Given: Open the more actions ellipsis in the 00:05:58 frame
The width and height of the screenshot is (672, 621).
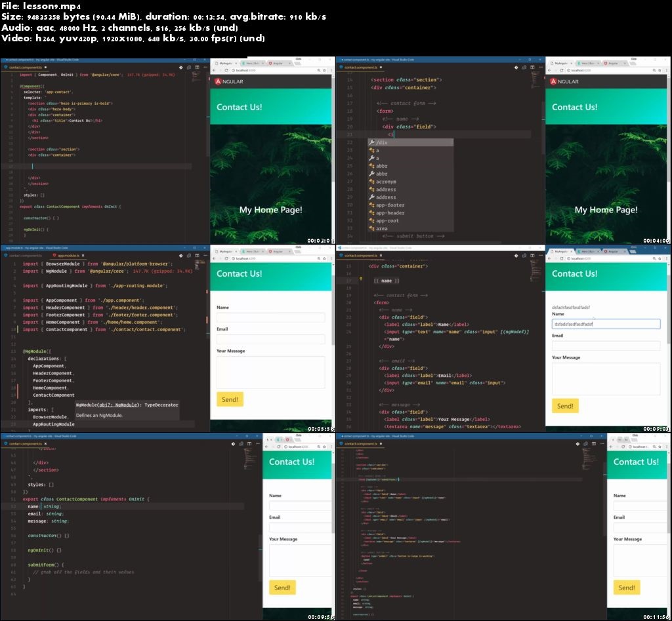Looking at the screenshot, I should [x=205, y=255].
